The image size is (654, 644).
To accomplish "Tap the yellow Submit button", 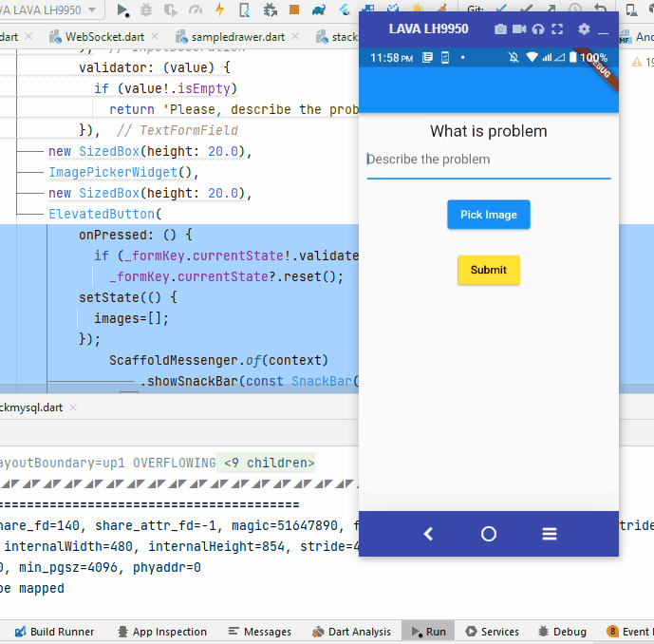I will coord(489,270).
